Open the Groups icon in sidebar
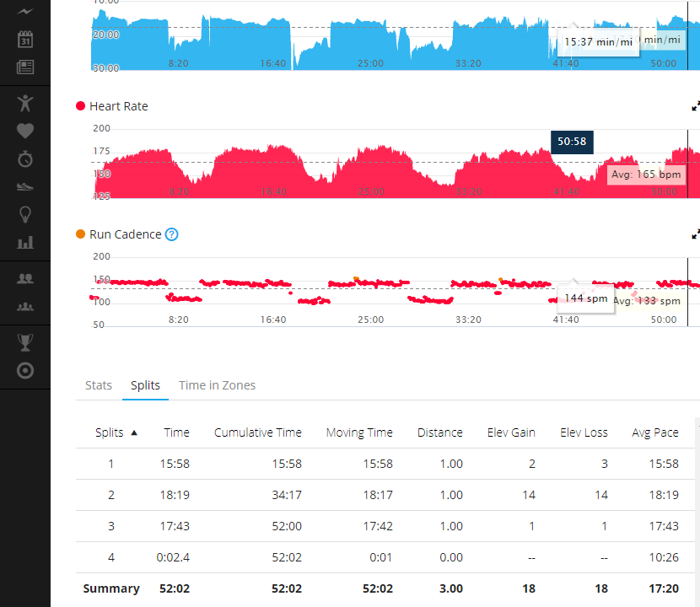This screenshot has width=700, height=607. (x=25, y=306)
